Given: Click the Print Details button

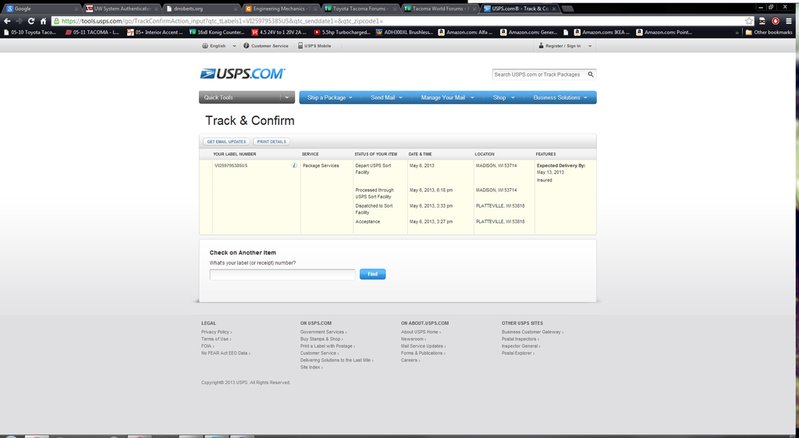Looking at the screenshot, I should [272, 142].
